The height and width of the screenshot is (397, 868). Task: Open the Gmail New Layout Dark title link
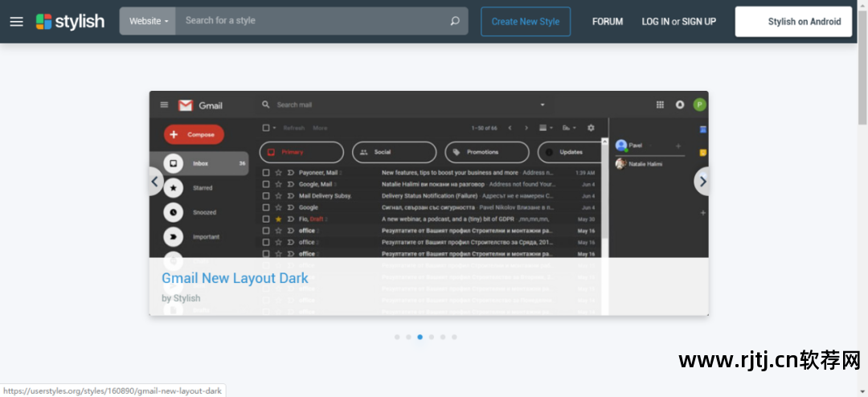235,278
